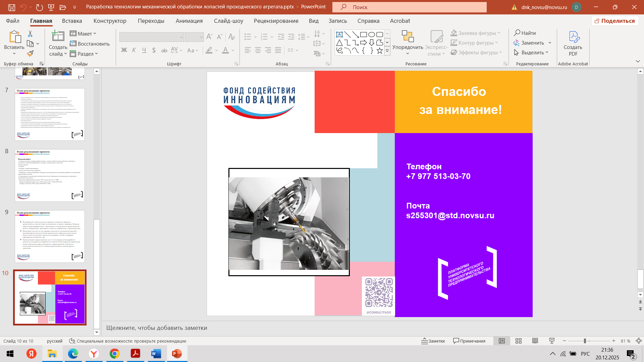Open the Вставка ribbon tab
Image resolution: width=644 pixels, height=362 pixels.
(72, 21)
